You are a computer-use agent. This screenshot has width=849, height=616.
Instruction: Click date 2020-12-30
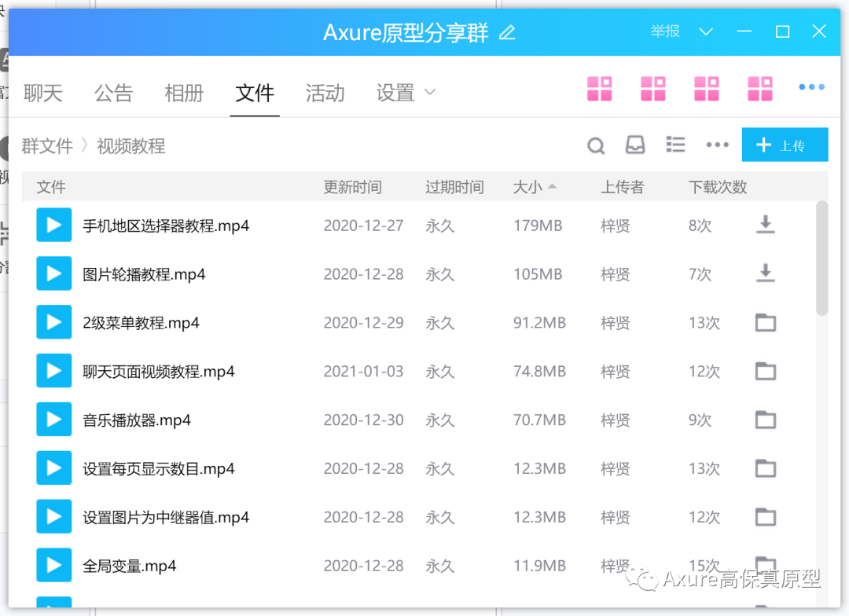[363, 420]
